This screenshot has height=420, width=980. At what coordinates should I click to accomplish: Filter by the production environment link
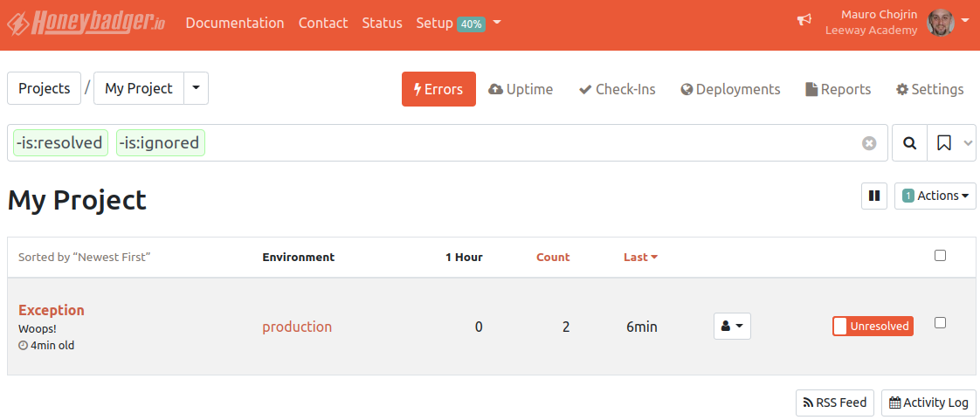click(x=297, y=327)
